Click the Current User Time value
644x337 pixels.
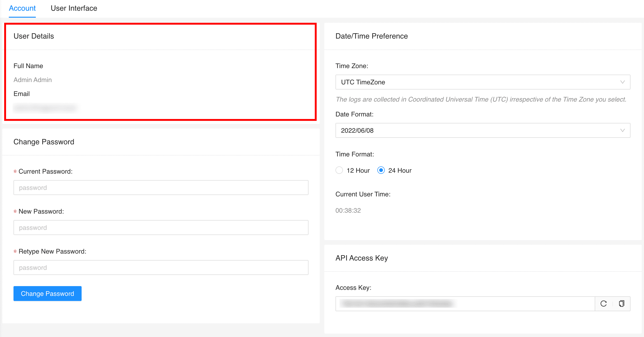(x=348, y=211)
